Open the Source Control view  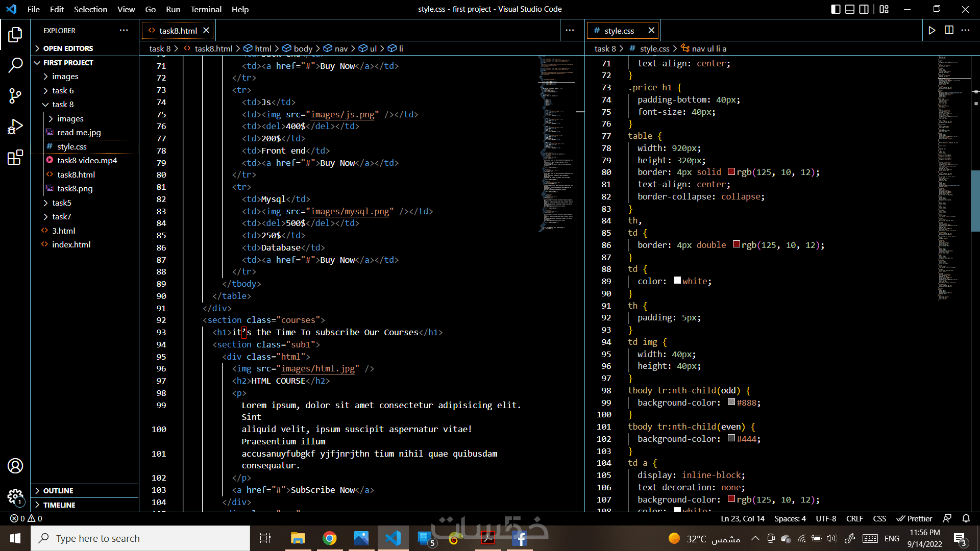click(x=15, y=95)
